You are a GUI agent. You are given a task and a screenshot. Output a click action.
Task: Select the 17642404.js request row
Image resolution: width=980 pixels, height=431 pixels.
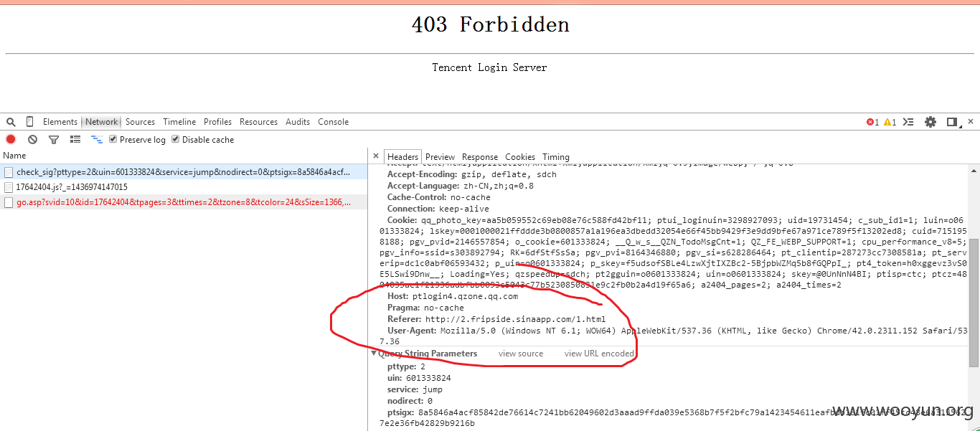[184, 187]
